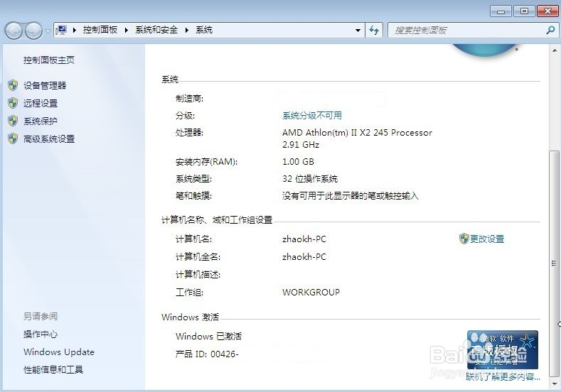The image size is (561, 392).
Task: Close the System window
Action: point(547,11)
